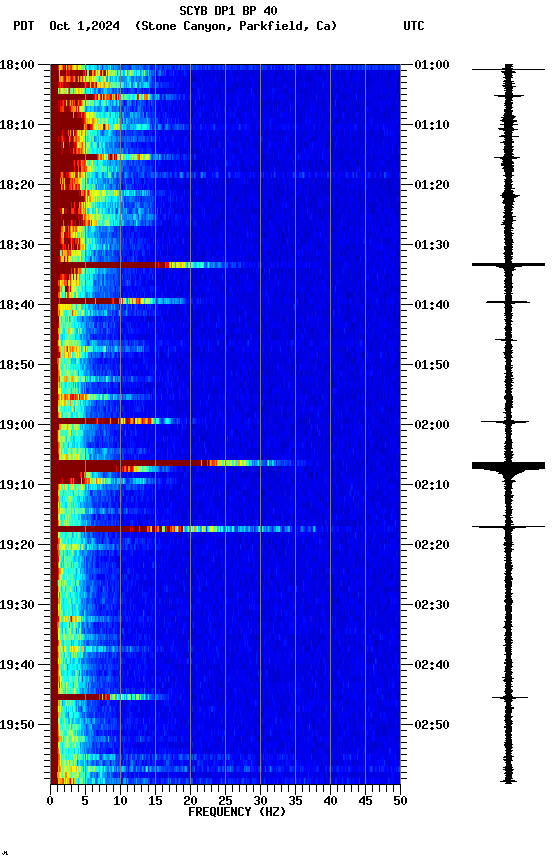Click the 01:50 UTC time label
The width and height of the screenshot is (552, 864).
tap(432, 365)
